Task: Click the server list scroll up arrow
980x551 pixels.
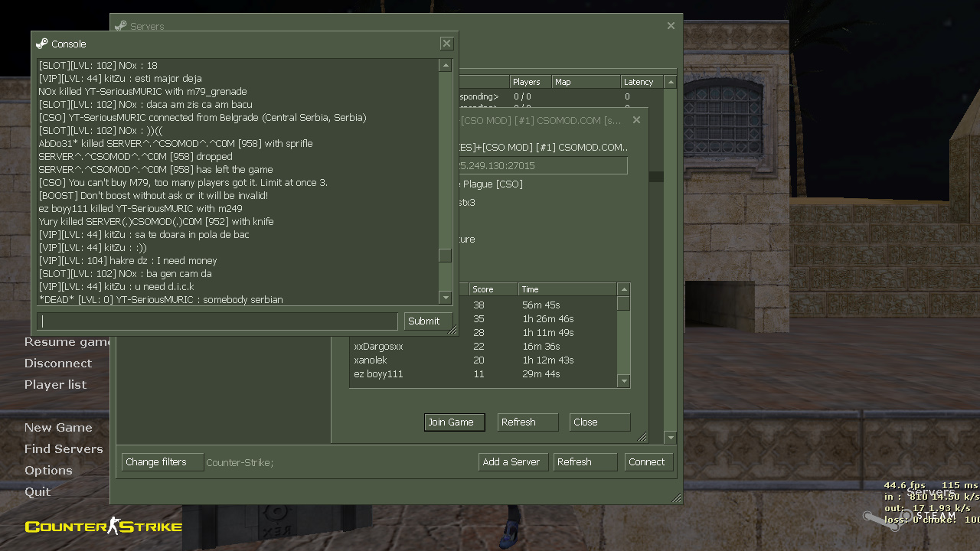Action: pyautogui.click(x=671, y=82)
